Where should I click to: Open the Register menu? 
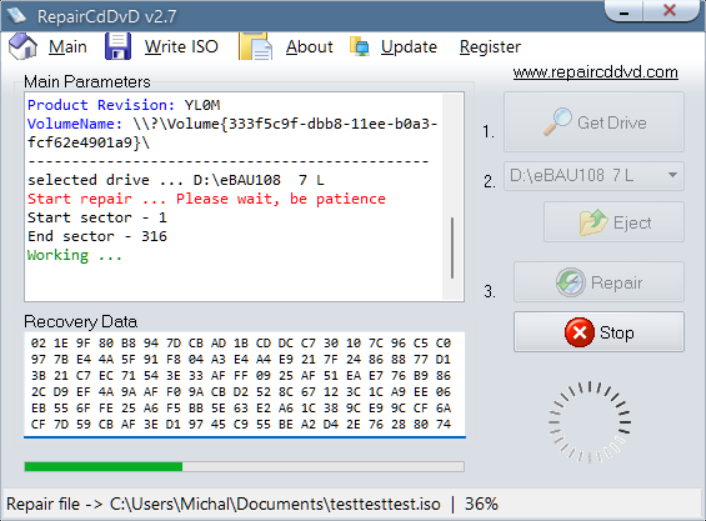coord(490,47)
